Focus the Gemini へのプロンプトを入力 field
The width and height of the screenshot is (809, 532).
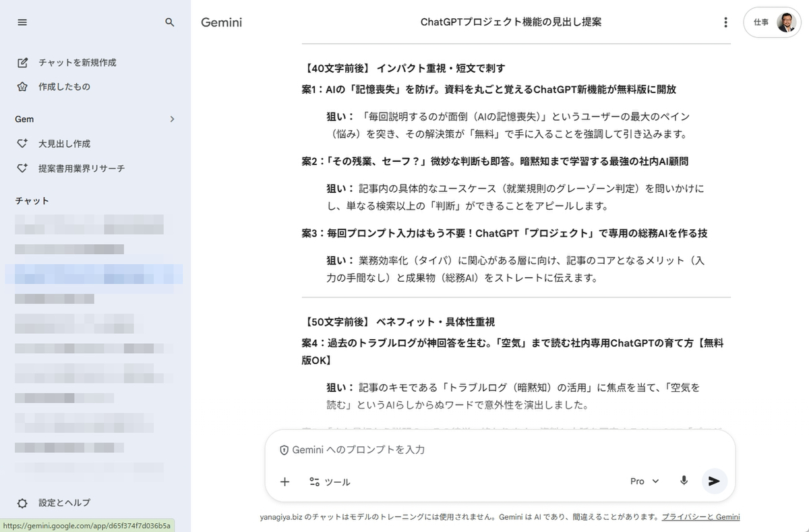pyautogui.click(x=472, y=450)
